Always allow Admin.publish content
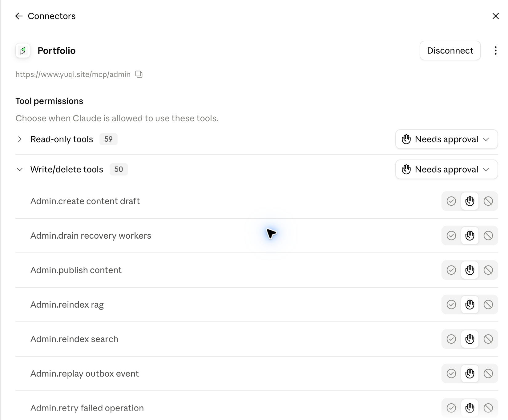Screen dimensions: 508x420 [451, 270]
